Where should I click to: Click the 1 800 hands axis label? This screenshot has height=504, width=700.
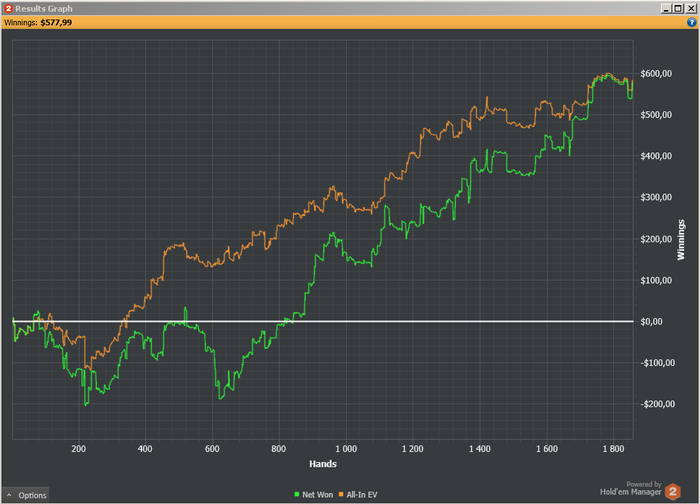click(613, 449)
